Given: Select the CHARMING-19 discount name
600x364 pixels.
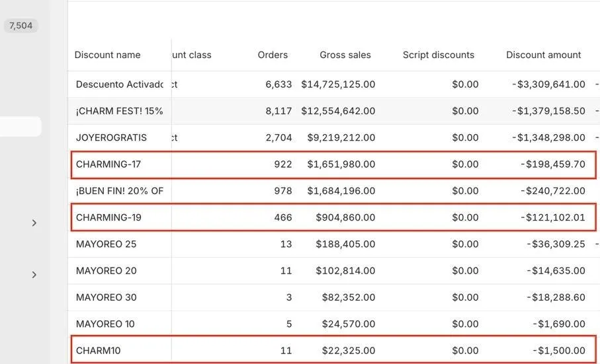Looking at the screenshot, I should coord(108,217).
